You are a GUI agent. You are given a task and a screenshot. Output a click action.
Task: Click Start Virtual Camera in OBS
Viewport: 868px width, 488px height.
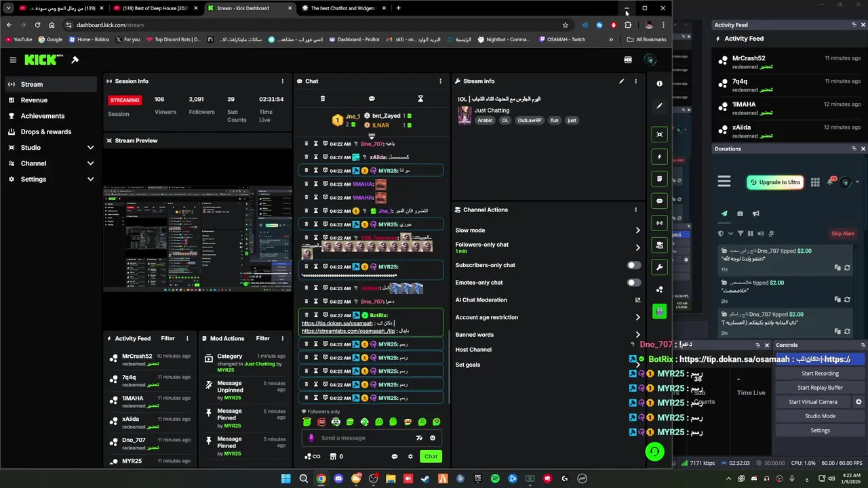click(813, 402)
